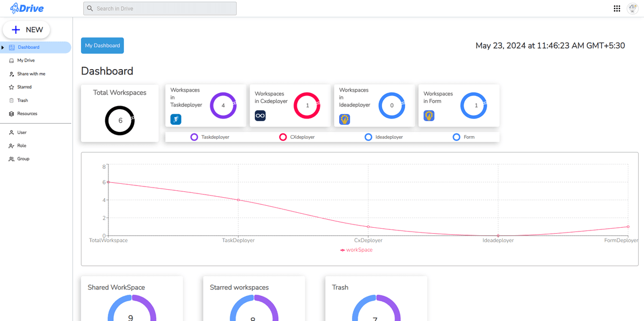
Task: Click the Form workspace icon
Action: click(x=429, y=115)
